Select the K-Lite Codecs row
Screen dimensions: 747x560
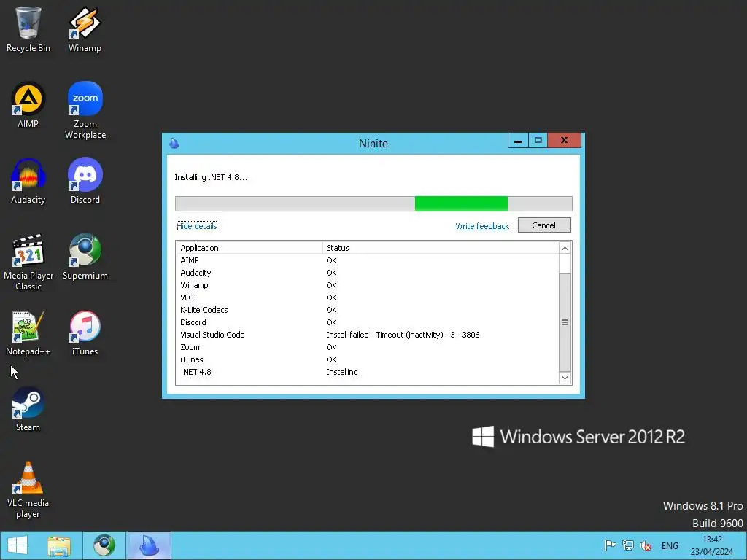coord(367,310)
